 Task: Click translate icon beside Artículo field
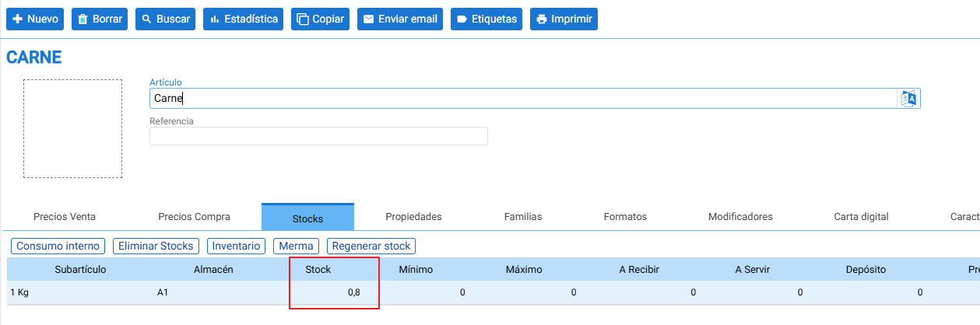(x=909, y=98)
